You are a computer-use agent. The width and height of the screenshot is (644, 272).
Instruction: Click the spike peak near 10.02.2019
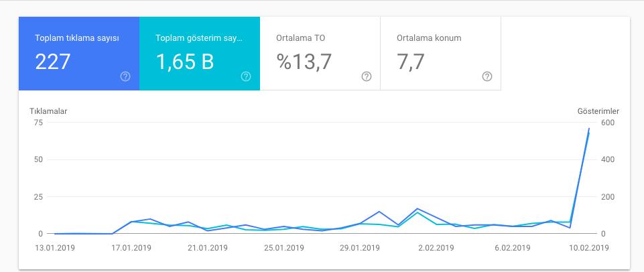[589, 129]
